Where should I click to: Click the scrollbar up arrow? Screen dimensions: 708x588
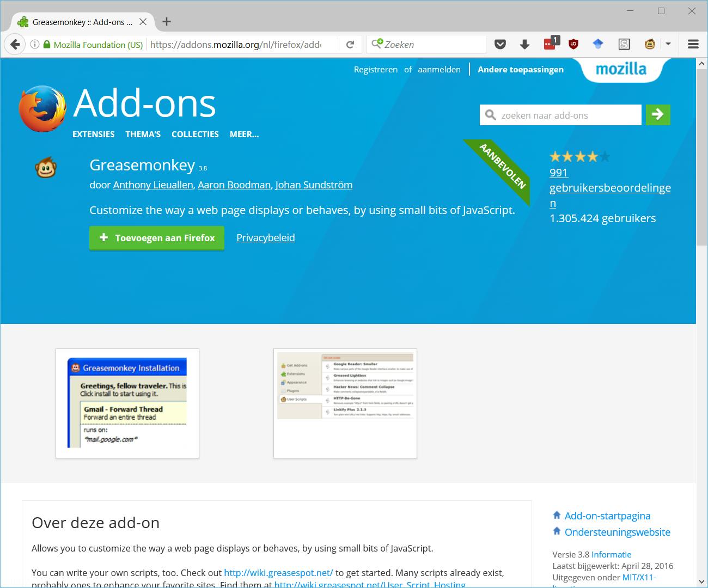point(702,63)
